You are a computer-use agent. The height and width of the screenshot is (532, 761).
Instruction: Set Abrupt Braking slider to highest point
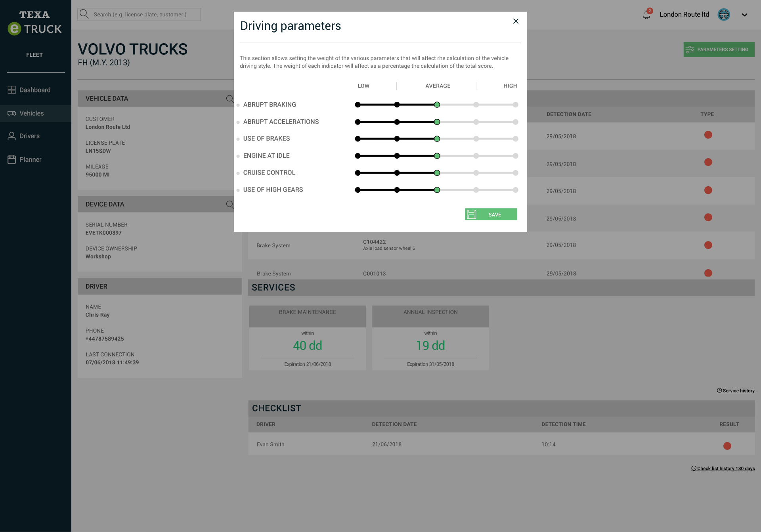pyautogui.click(x=515, y=105)
